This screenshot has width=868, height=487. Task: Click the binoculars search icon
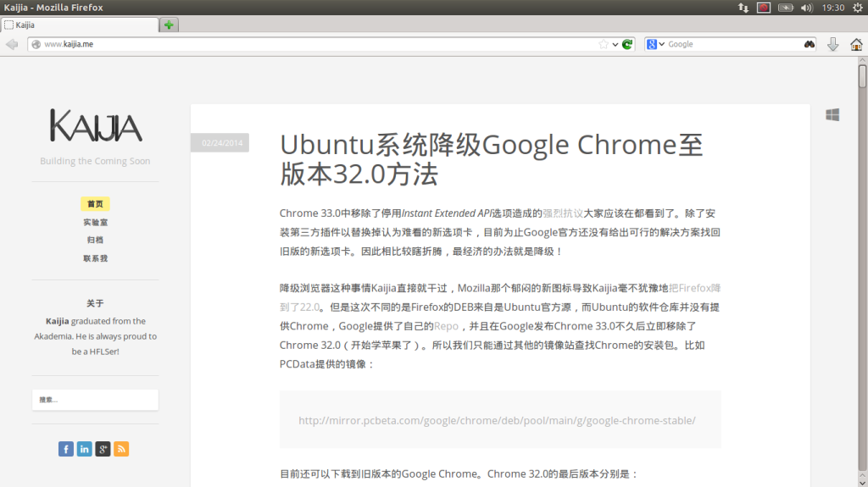[810, 44]
